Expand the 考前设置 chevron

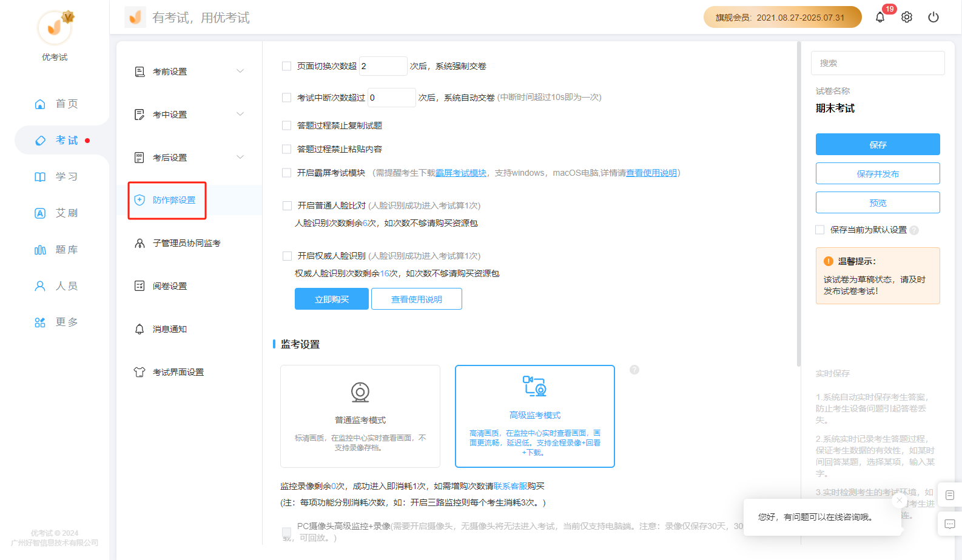240,71
